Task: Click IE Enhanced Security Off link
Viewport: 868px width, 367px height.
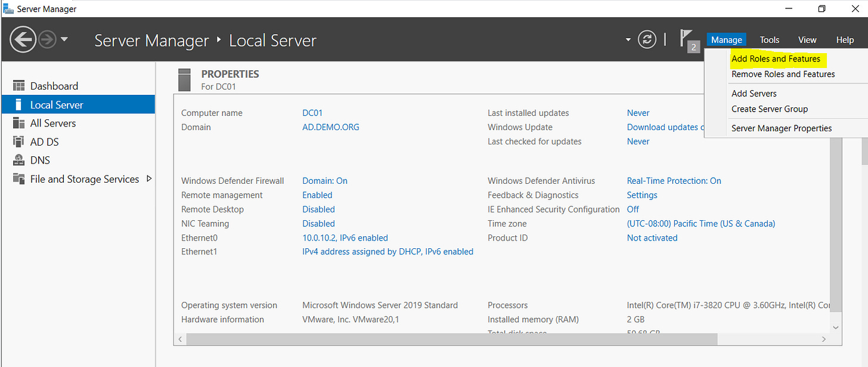Action: tap(633, 209)
